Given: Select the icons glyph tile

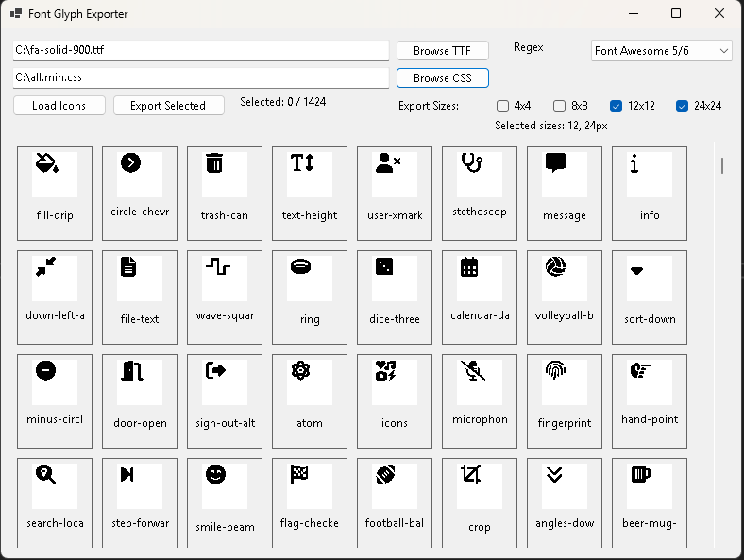Looking at the screenshot, I should 395,401.
